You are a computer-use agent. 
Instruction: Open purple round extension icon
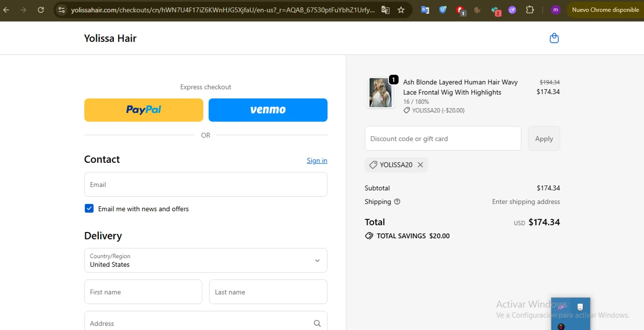[512, 9]
